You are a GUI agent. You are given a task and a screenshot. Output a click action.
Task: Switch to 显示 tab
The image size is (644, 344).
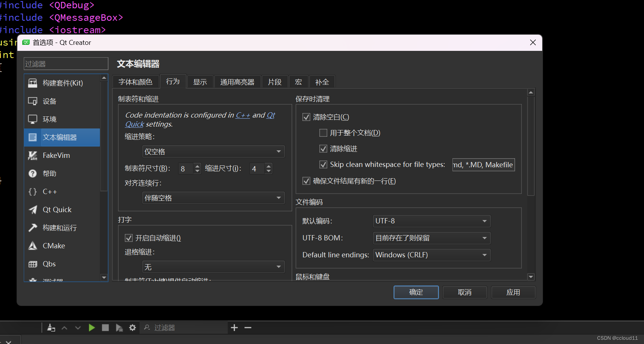click(200, 82)
